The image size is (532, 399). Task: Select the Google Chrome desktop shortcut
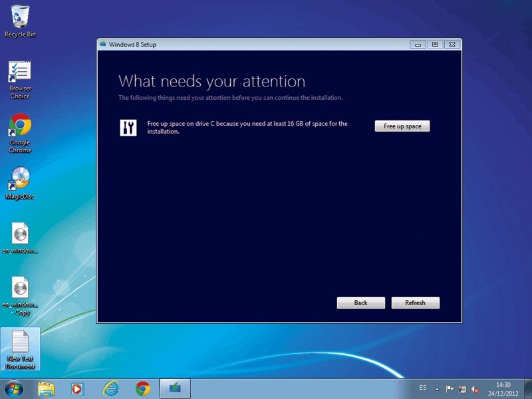click(x=20, y=133)
